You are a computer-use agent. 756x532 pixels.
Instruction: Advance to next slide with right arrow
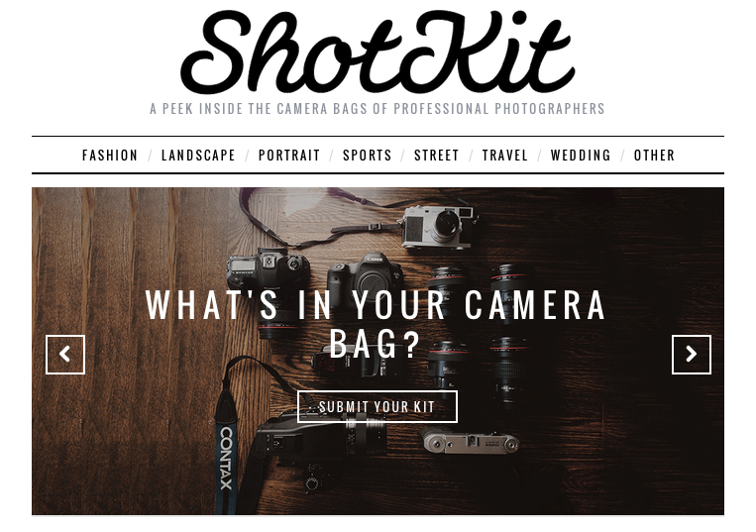click(691, 355)
